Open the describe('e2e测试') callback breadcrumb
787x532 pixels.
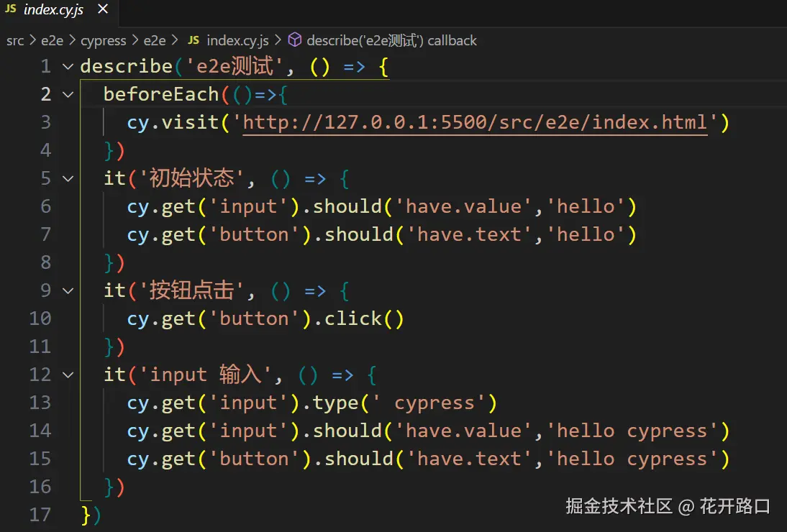tap(391, 40)
